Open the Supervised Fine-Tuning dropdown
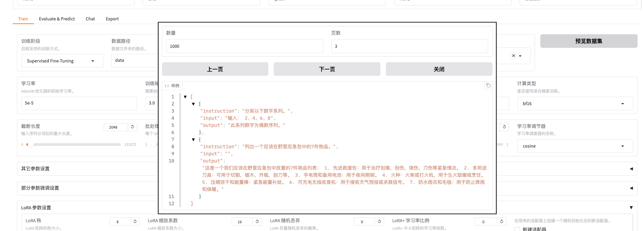The width and height of the screenshot is (644, 231). [x=62, y=61]
